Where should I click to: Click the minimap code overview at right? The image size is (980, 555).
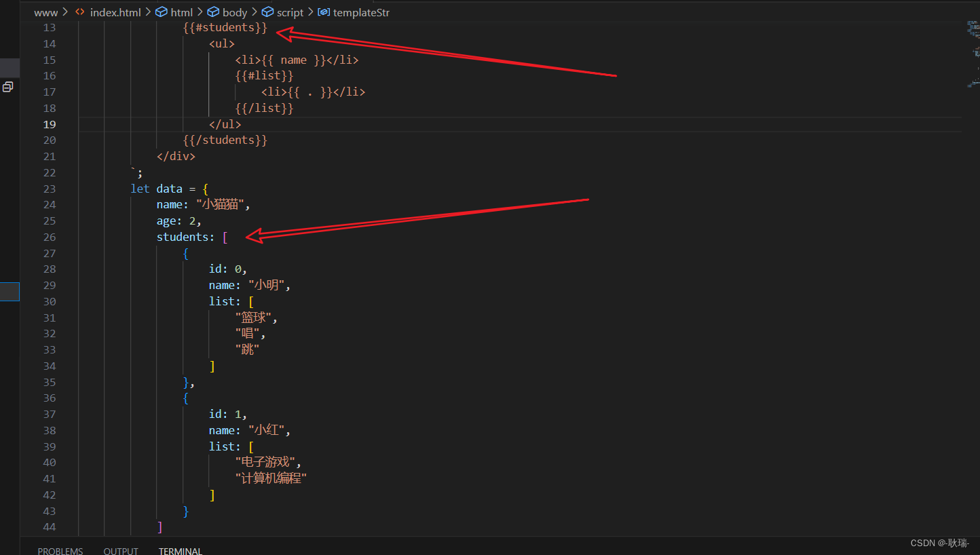tap(973, 54)
